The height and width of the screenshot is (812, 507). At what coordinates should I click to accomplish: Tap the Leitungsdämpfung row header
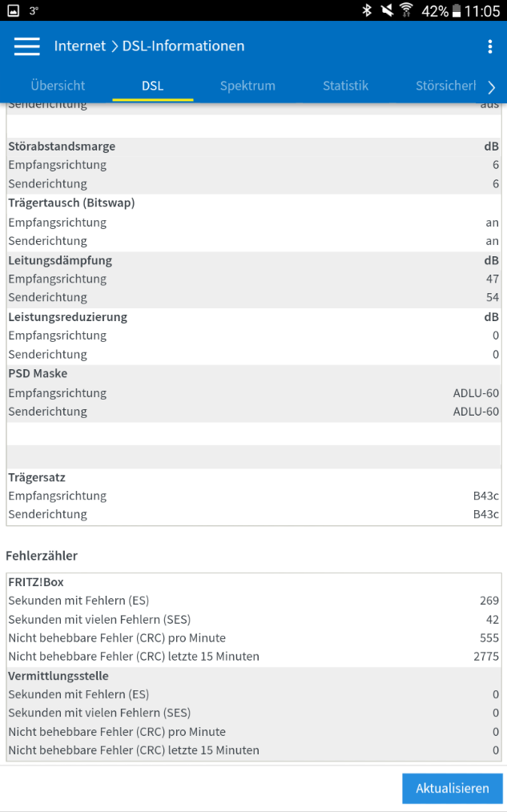(60, 260)
